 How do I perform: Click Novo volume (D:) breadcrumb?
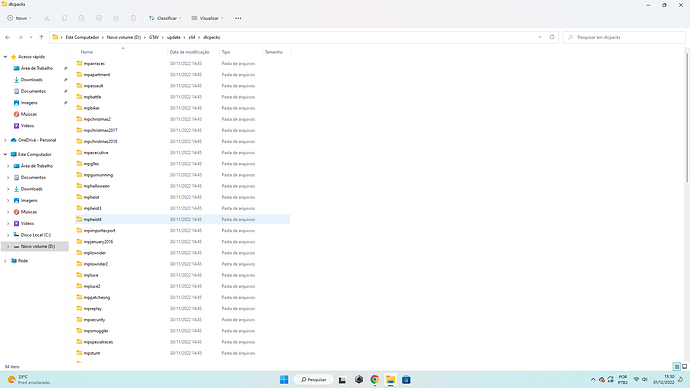(124, 37)
